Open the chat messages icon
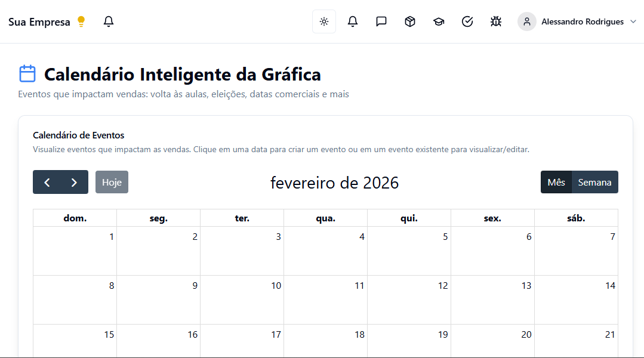 point(381,21)
